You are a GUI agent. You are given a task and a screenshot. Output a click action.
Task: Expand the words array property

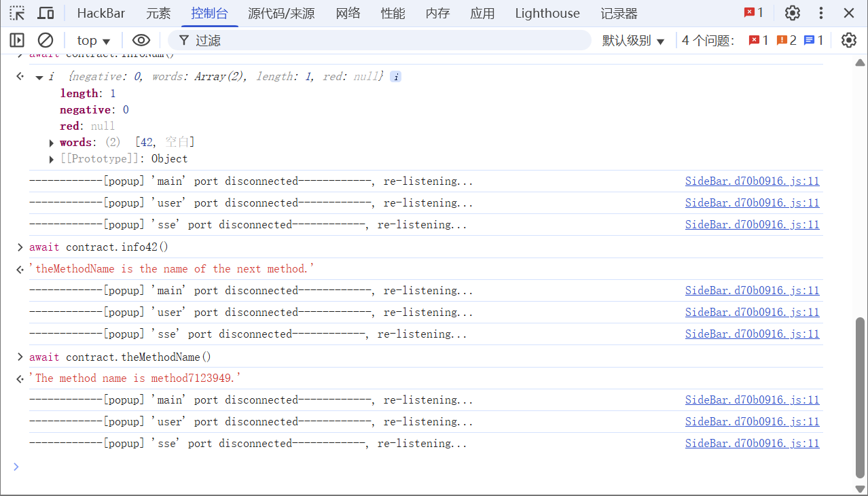click(x=52, y=143)
